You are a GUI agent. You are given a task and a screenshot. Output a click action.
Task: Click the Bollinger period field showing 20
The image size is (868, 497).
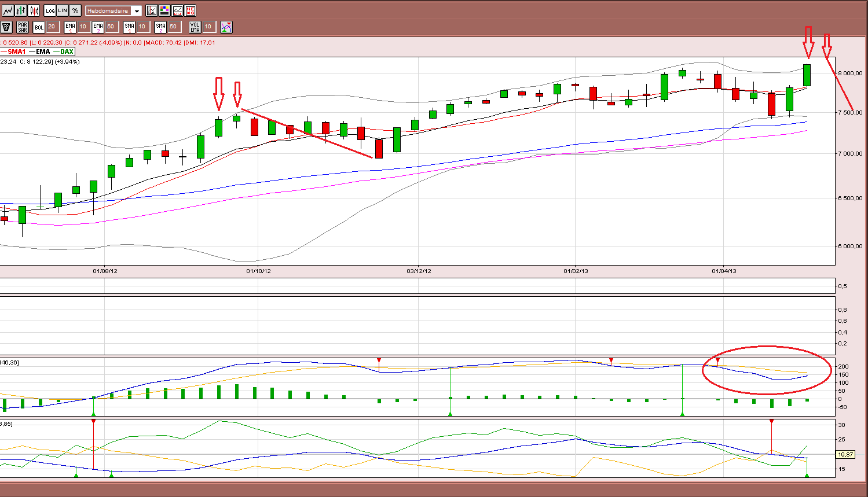[53, 27]
